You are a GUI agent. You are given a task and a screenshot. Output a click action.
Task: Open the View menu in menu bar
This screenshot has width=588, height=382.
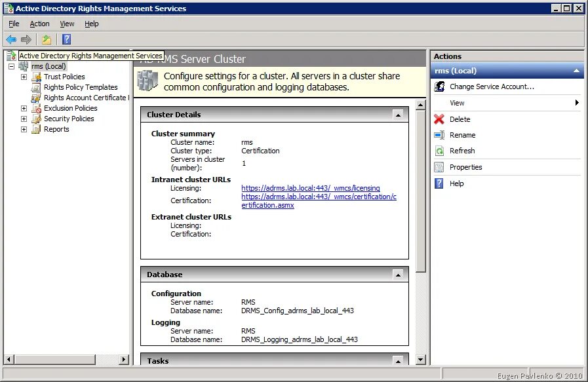(x=67, y=24)
